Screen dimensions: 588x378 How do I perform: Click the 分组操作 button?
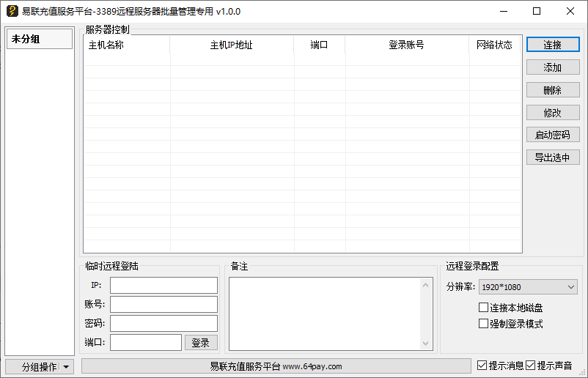tap(40, 367)
